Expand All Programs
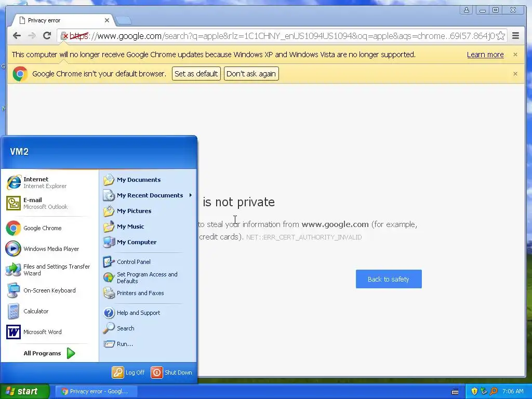Viewport: 532px width, 399px height. (x=49, y=353)
